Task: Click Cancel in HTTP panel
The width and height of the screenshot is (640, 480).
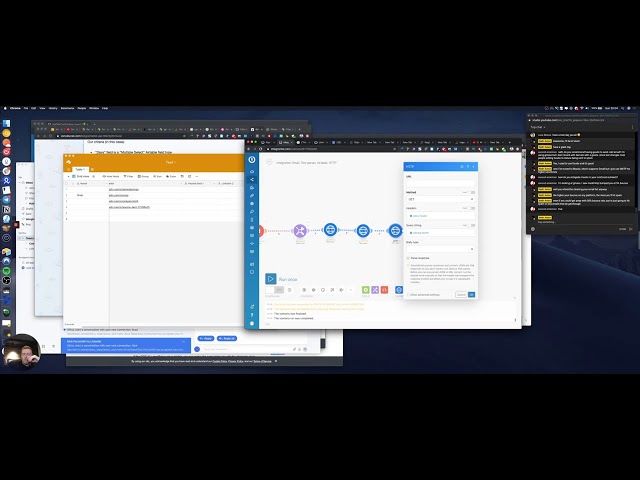Action: [x=461, y=294]
